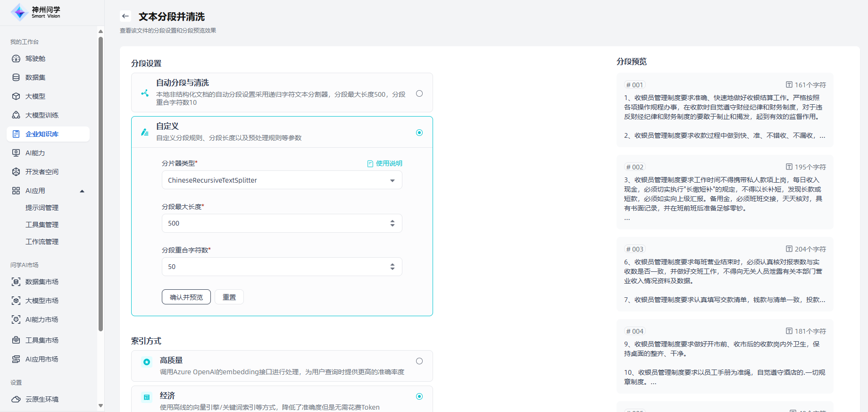Choose the 高质量 index radio button
The width and height of the screenshot is (868, 412).
[x=419, y=361]
